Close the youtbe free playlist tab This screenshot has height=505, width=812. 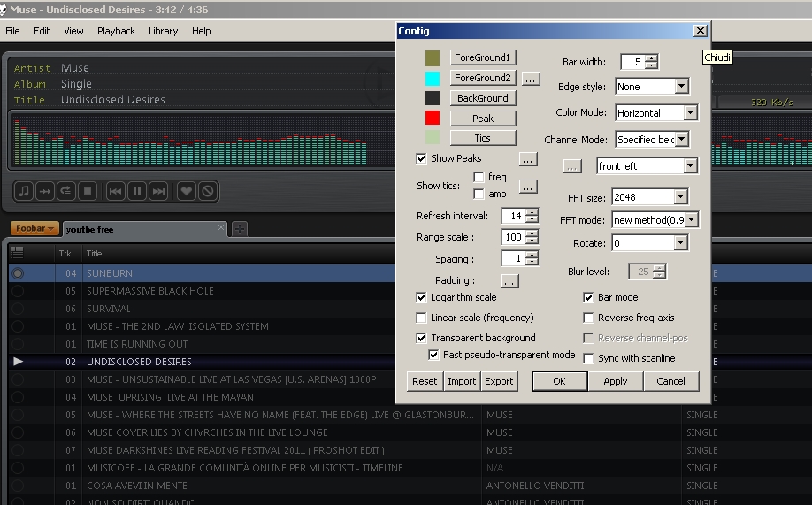[221, 227]
